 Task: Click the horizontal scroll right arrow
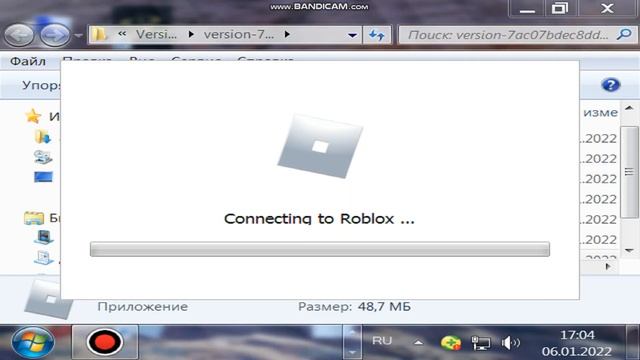(x=608, y=267)
